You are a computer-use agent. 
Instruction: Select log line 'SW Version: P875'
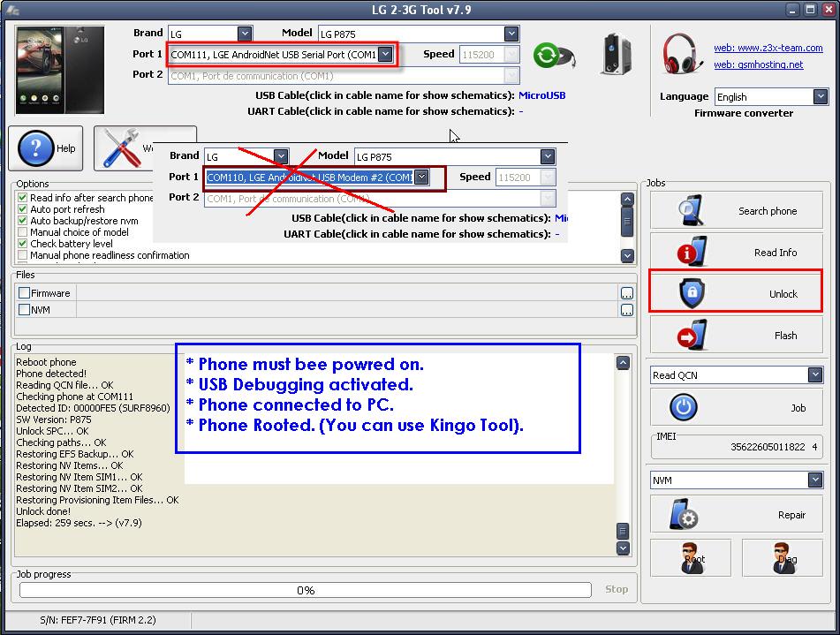pos(54,420)
